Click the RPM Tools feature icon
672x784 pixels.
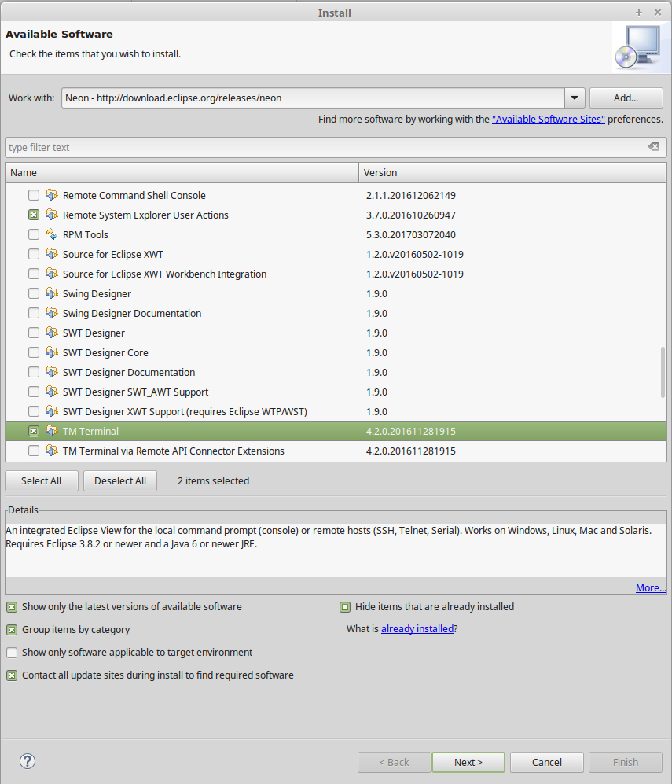52,234
